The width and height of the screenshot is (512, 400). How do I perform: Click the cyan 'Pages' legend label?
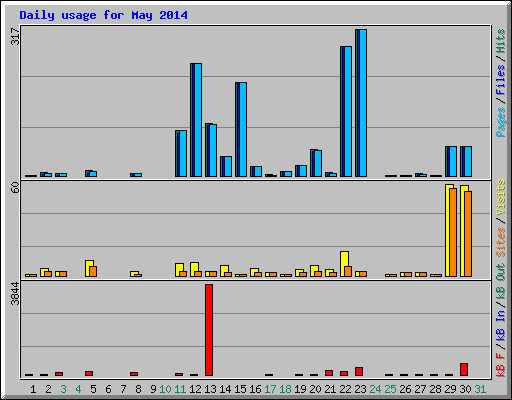[x=501, y=122]
